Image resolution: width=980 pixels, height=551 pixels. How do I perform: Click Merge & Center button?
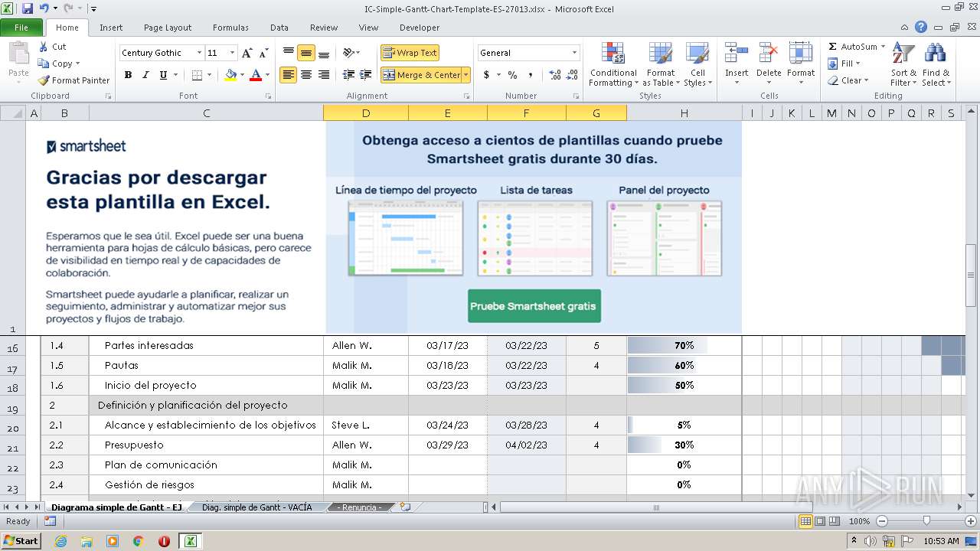421,75
